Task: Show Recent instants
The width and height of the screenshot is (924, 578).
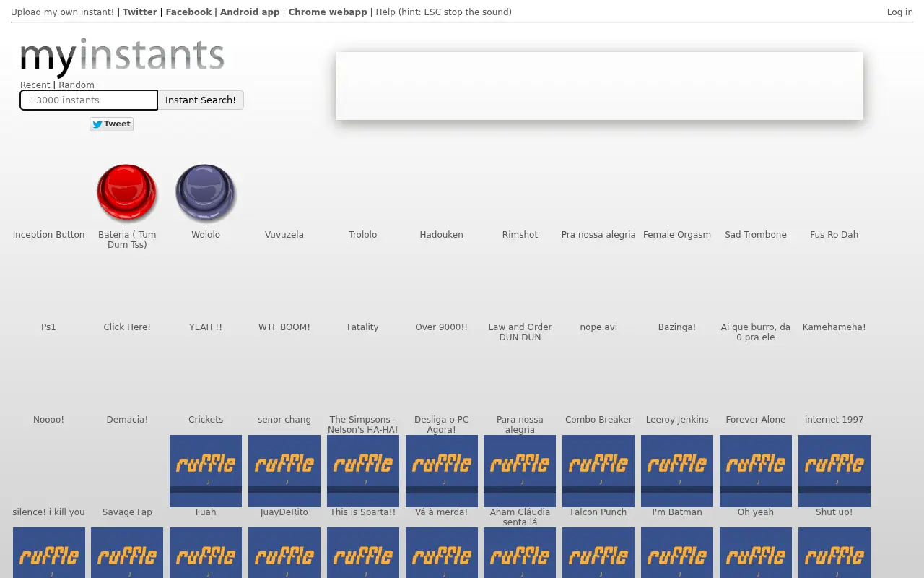Action: pos(35,85)
